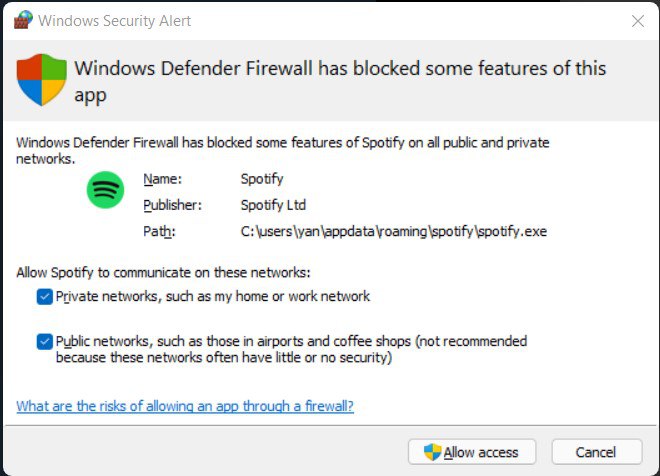Click the Windows Defender multicolor shield icon
This screenshot has width=660, height=476.
tap(42, 80)
